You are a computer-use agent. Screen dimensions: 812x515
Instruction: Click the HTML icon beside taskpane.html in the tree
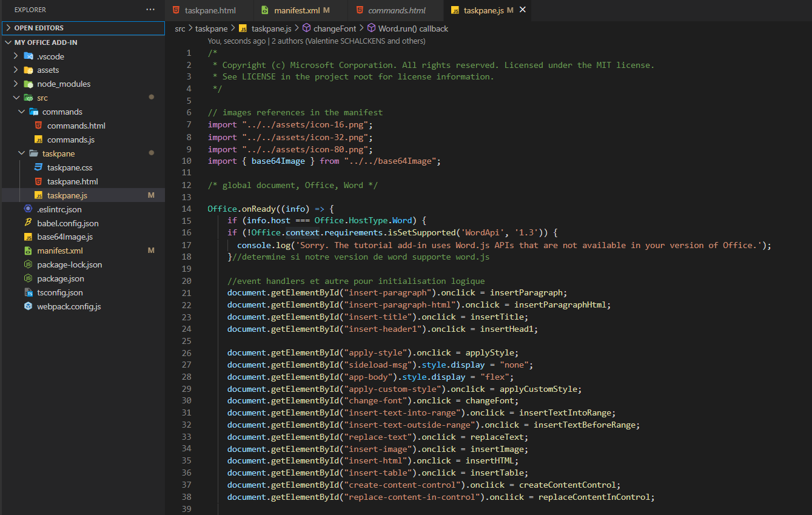38,182
